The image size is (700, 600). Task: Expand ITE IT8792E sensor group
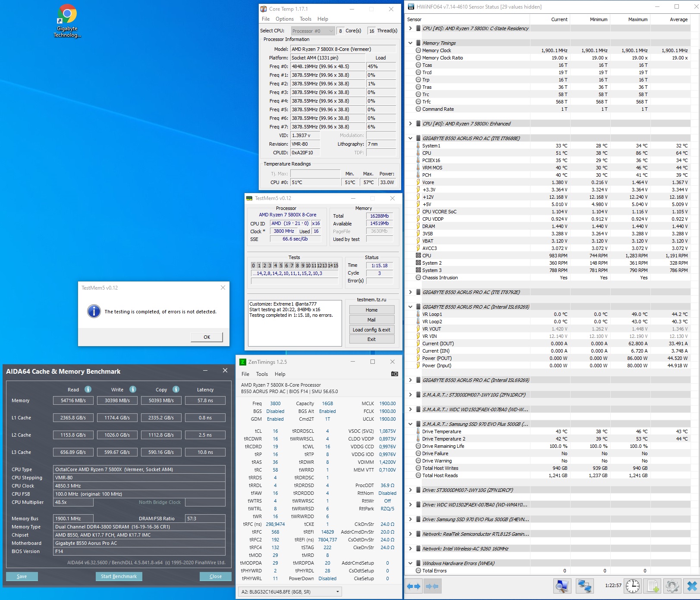(x=410, y=292)
